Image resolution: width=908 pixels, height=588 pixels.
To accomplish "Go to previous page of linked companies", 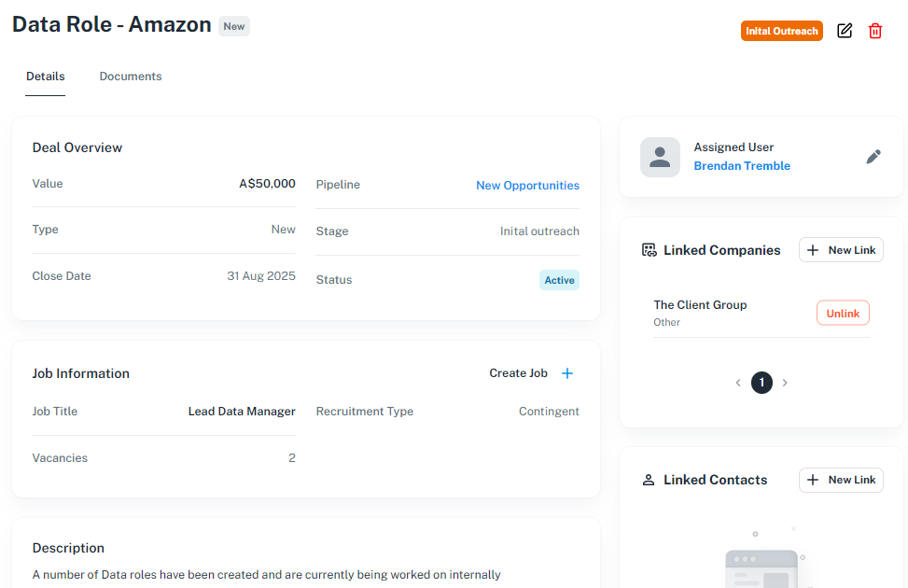I will point(738,383).
